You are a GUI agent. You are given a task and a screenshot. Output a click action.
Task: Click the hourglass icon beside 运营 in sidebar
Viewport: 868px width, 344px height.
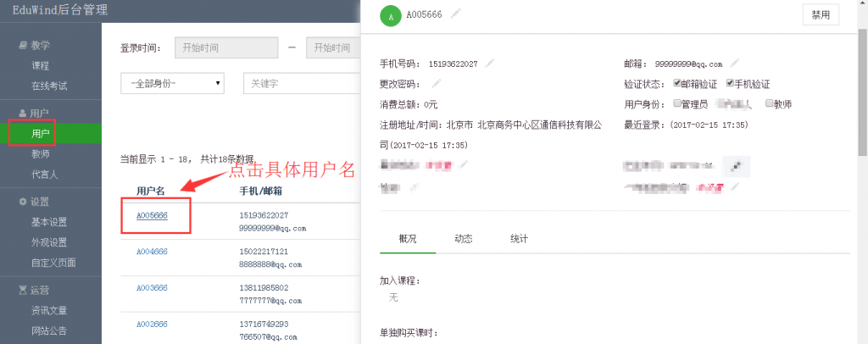22,290
